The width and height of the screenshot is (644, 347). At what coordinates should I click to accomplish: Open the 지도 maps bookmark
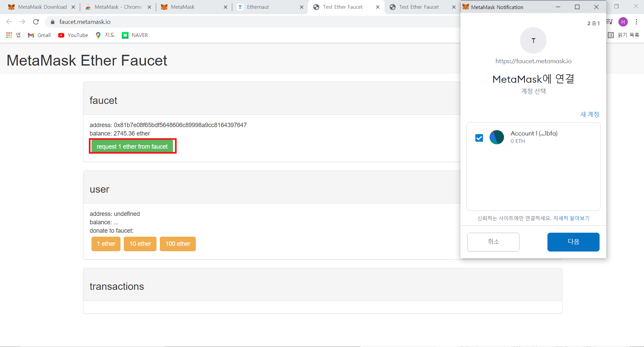click(x=105, y=35)
